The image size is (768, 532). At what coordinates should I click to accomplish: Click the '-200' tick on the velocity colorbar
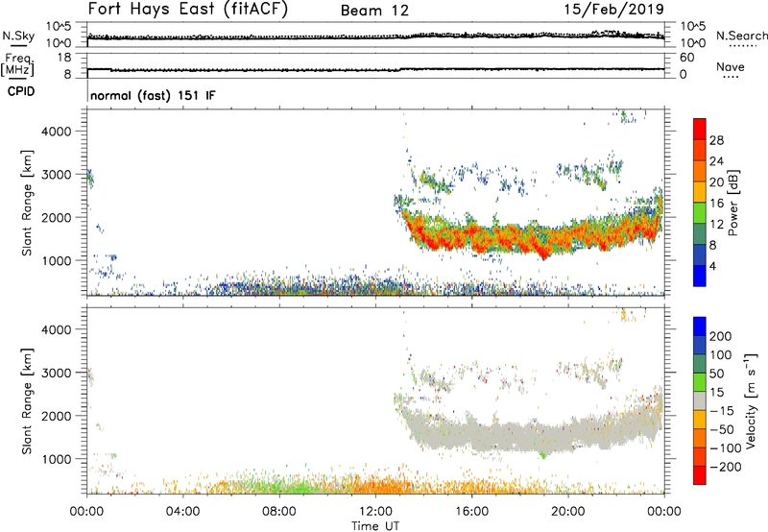[x=725, y=467]
